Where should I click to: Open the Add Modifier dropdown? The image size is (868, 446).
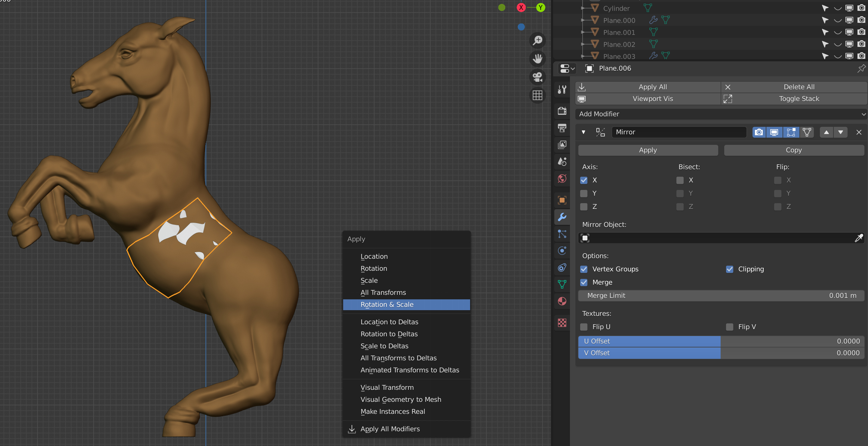[721, 114]
